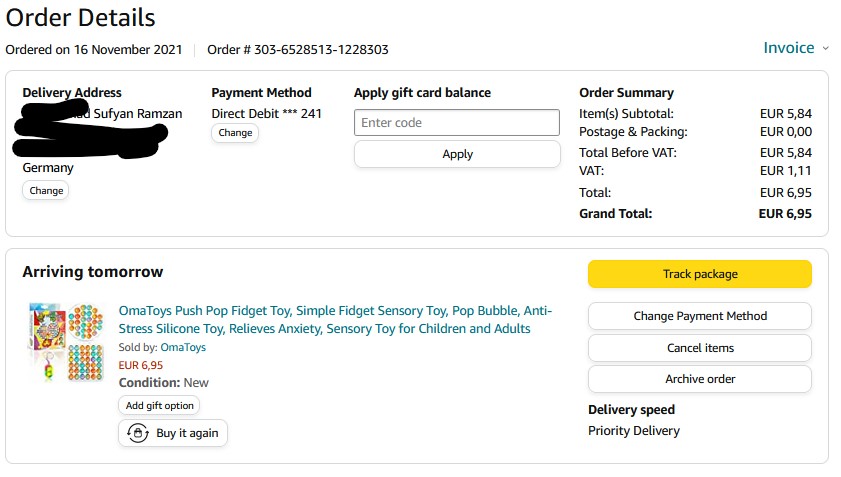This screenshot has width=841, height=477.
Task: Click the Buy it again cart icon
Action: 138,434
